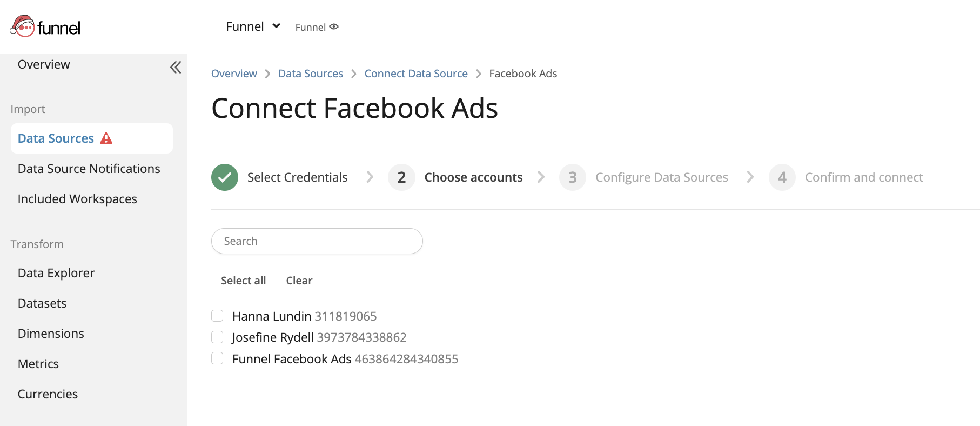This screenshot has width=980, height=426.
Task: Click the Funnel Facebook Ads account name
Action: pos(292,359)
